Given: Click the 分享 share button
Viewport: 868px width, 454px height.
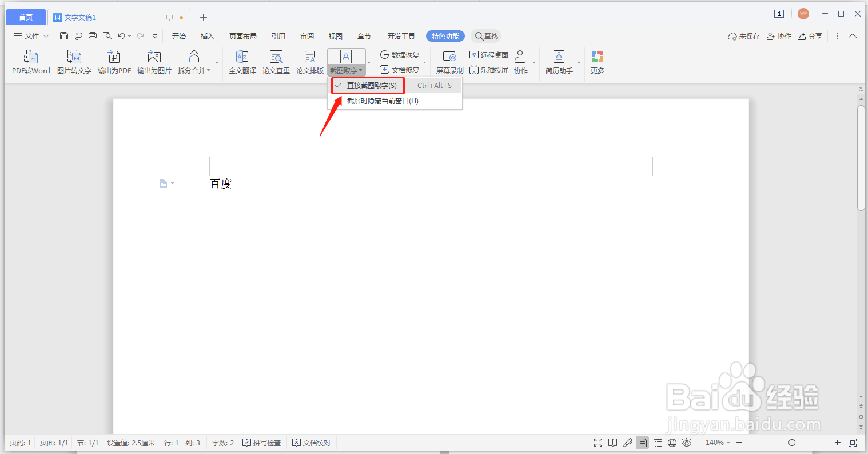Looking at the screenshot, I should point(810,35).
